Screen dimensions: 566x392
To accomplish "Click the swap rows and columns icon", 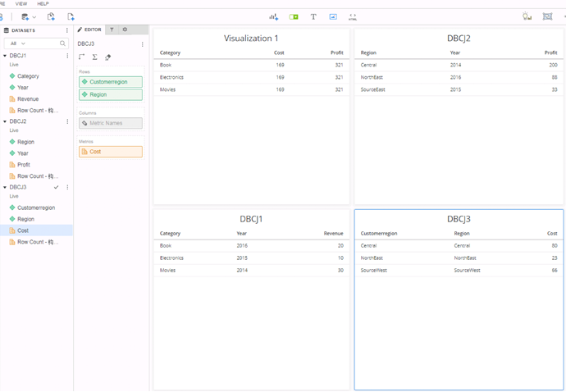I will pyautogui.click(x=81, y=57).
